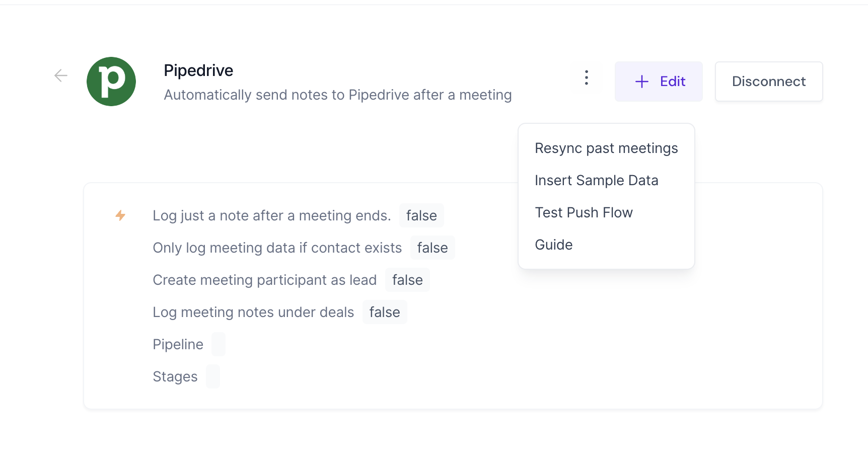The width and height of the screenshot is (868, 471).
Task: Open the three-dot more options menu
Action: coord(586,77)
